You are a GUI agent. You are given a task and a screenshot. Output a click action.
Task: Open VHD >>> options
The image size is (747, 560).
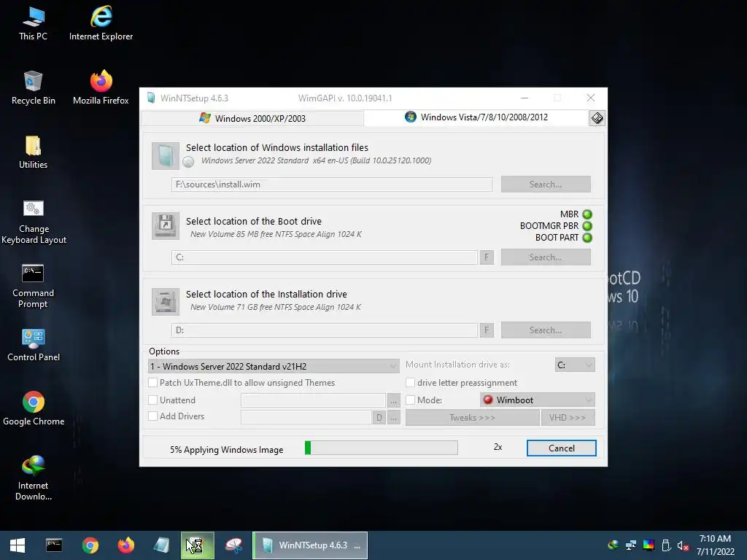click(x=568, y=418)
